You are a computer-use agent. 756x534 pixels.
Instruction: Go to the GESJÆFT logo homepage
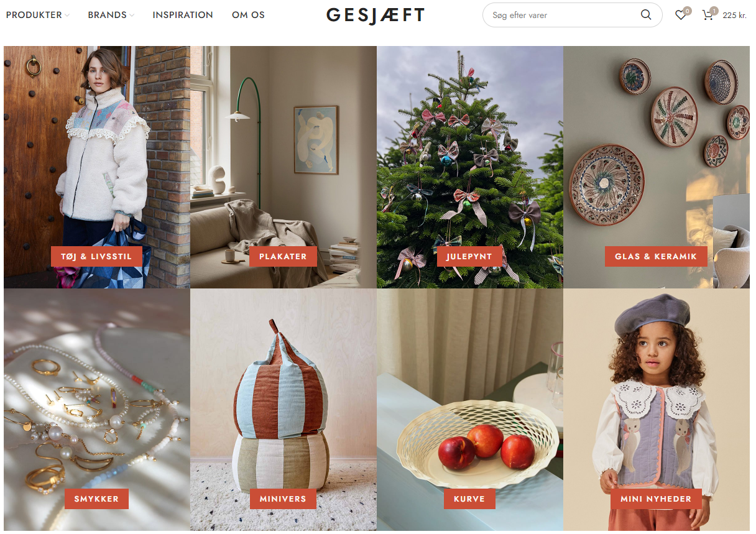pos(376,15)
